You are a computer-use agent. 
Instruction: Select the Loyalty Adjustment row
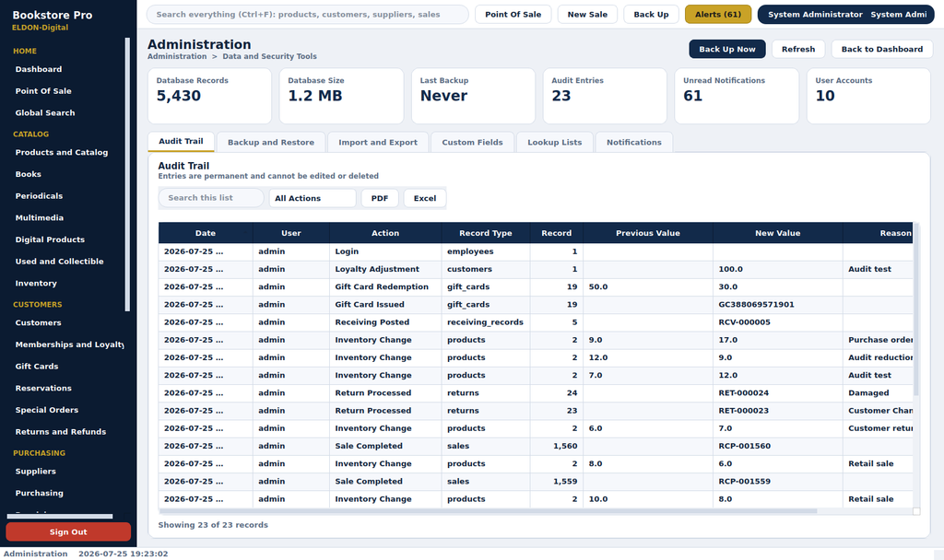(536, 269)
